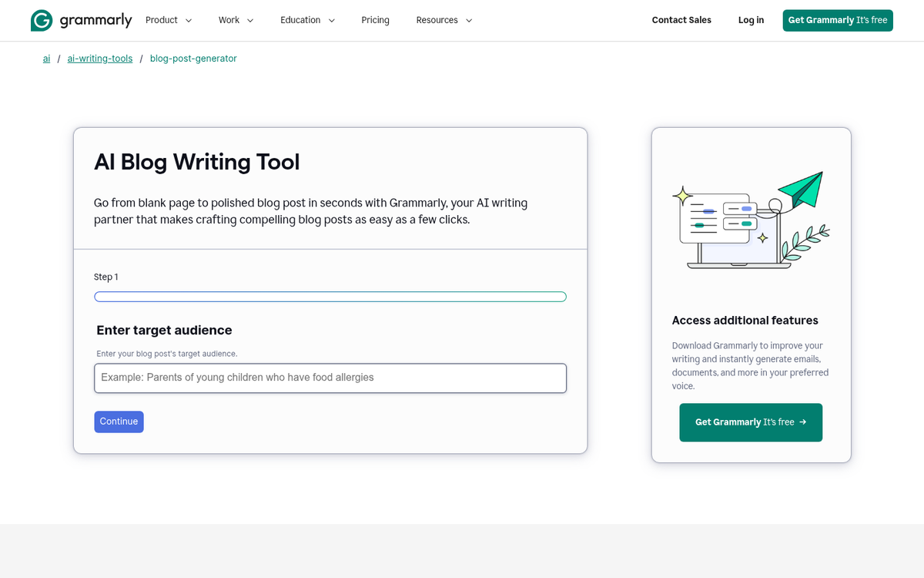The image size is (924, 578).
Task: Navigate to the ai breadcrumb link
Action: click(46, 58)
